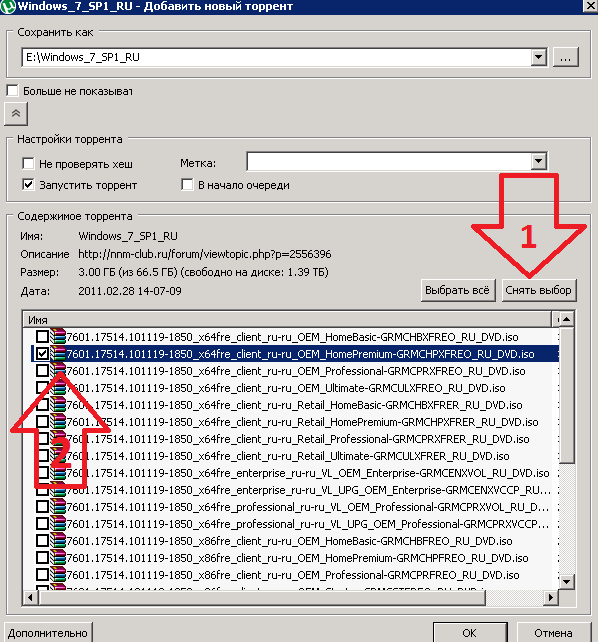Click file icon of x86 OEM_Professional iso

(58, 575)
